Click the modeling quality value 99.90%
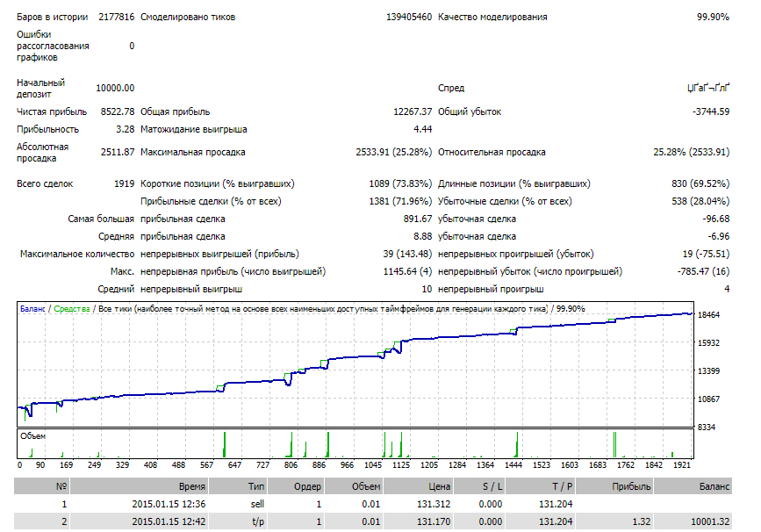Screen dimensions: 761x532 coord(713,17)
